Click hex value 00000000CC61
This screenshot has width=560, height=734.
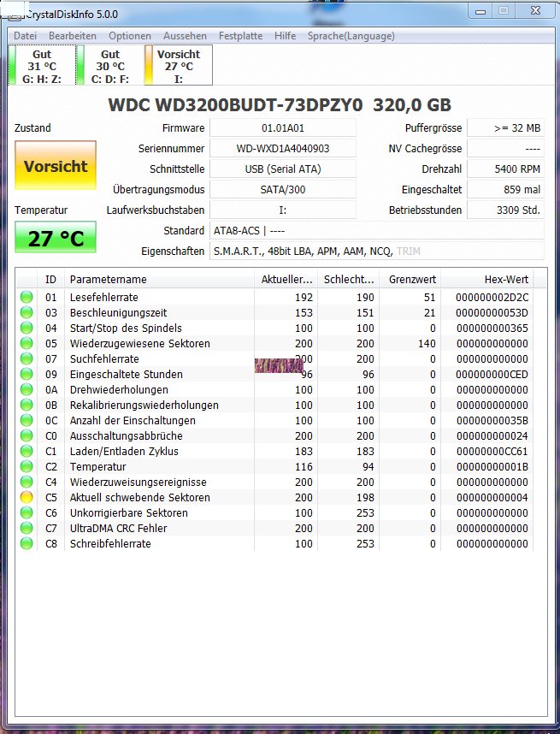click(x=492, y=451)
